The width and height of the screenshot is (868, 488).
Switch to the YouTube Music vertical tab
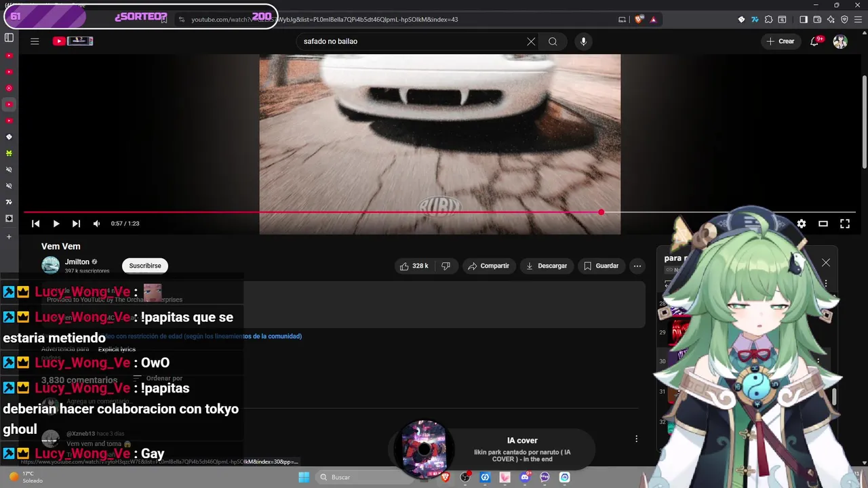(9, 88)
